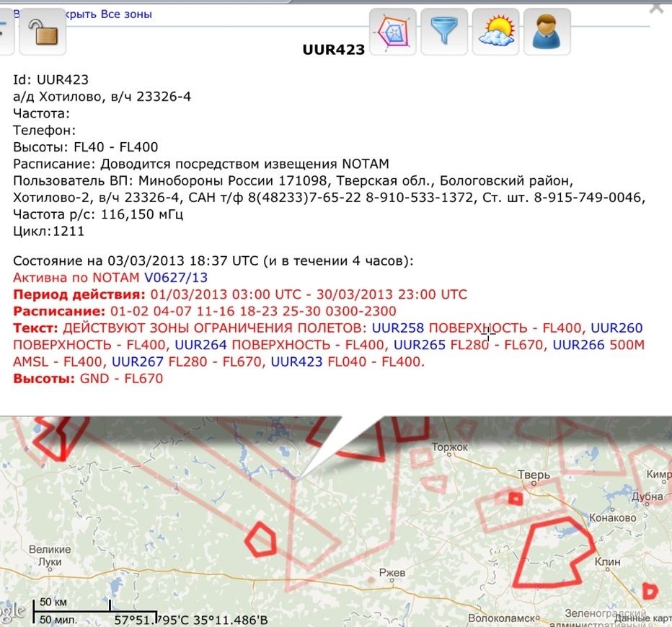Click the Торжок label on map

(x=450, y=447)
